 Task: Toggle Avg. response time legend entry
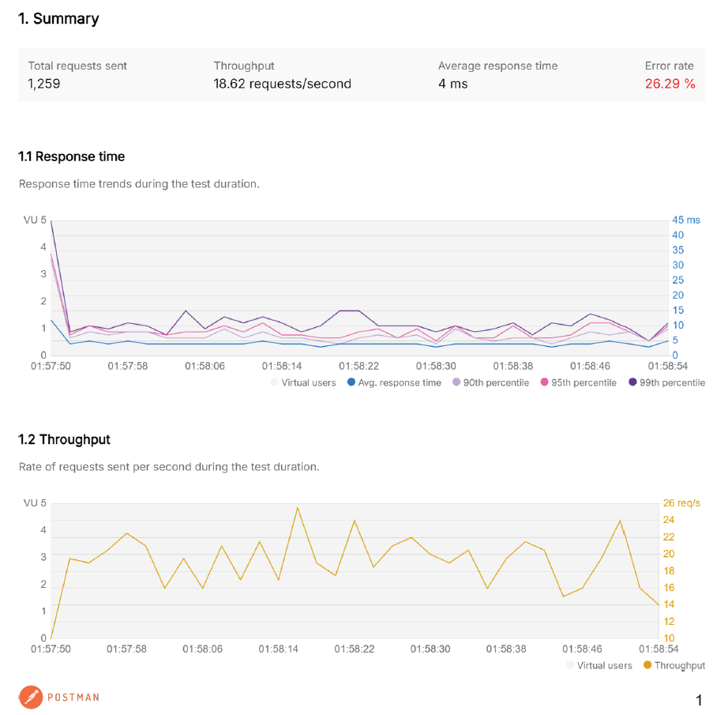pyautogui.click(x=394, y=382)
